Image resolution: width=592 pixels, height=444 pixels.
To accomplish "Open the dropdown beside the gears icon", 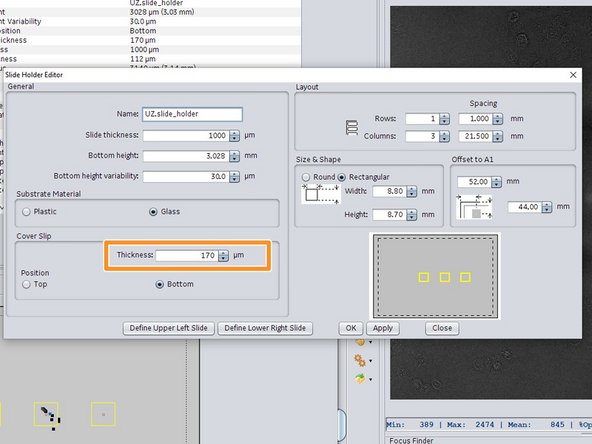I will tap(371, 361).
